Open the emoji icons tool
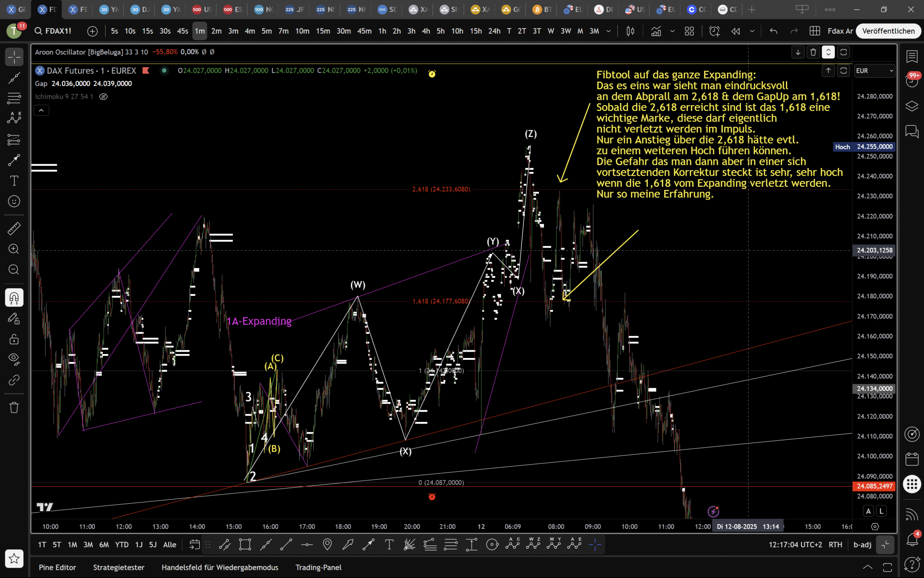This screenshot has height=578, width=924. [14, 202]
